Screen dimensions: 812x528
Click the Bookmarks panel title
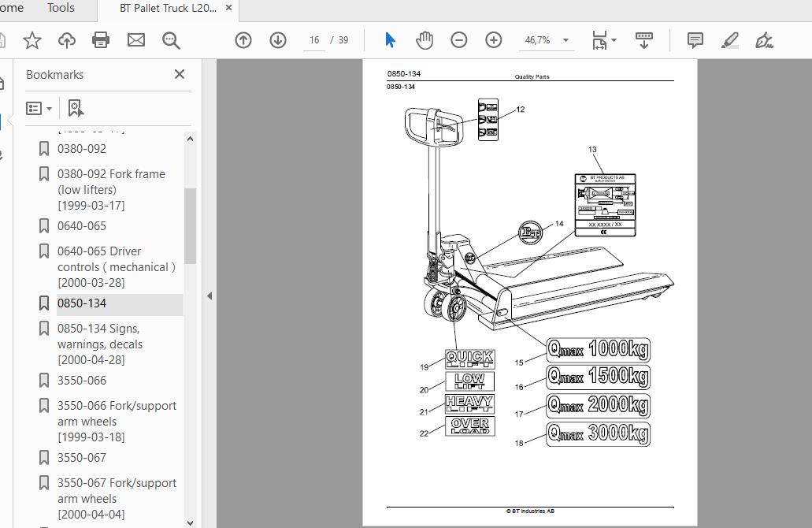55,75
